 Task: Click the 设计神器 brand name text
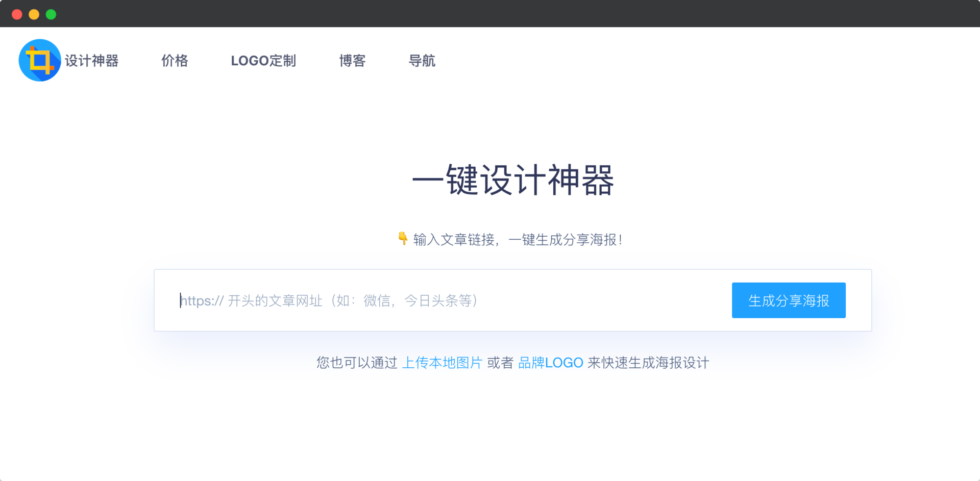(x=92, y=61)
